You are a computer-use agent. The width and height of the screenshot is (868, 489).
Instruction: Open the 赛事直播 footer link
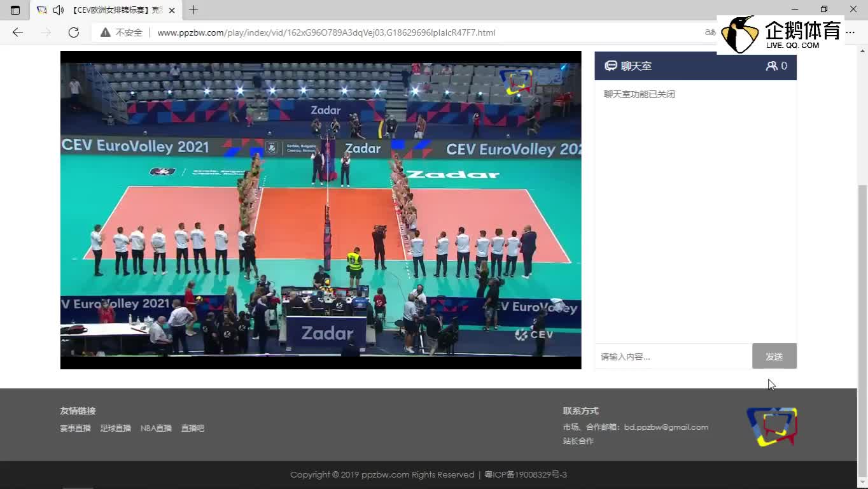[75, 429]
